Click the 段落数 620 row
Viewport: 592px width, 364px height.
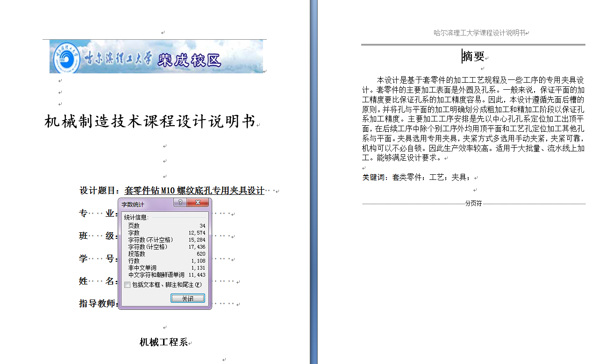pos(167,254)
